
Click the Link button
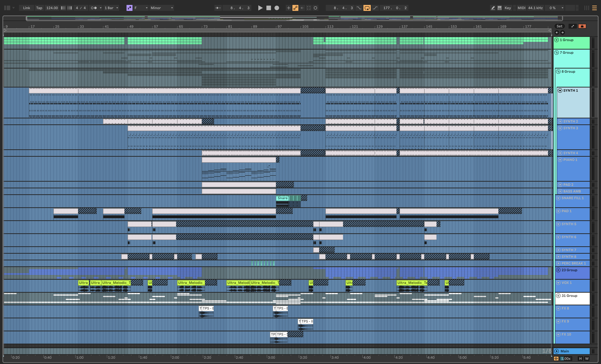point(27,8)
